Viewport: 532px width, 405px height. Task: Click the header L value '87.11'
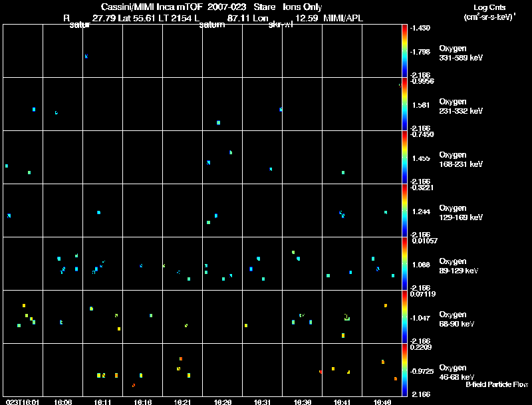click(x=239, y=19)
